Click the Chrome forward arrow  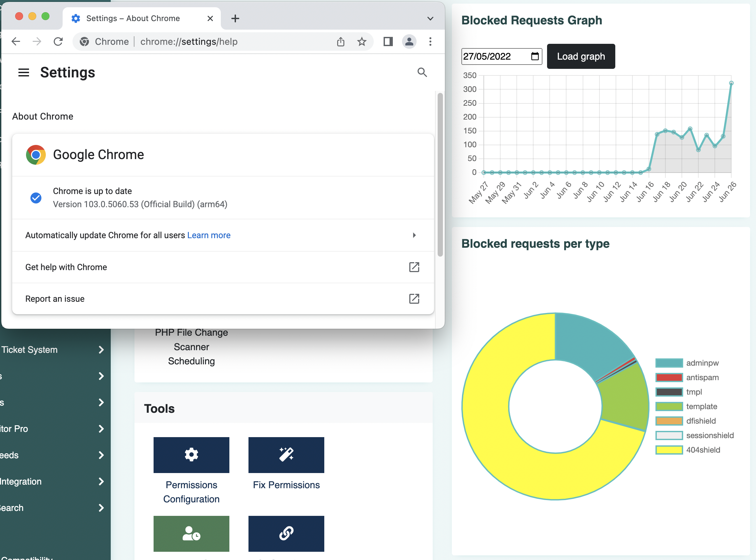tap(37, 42)
